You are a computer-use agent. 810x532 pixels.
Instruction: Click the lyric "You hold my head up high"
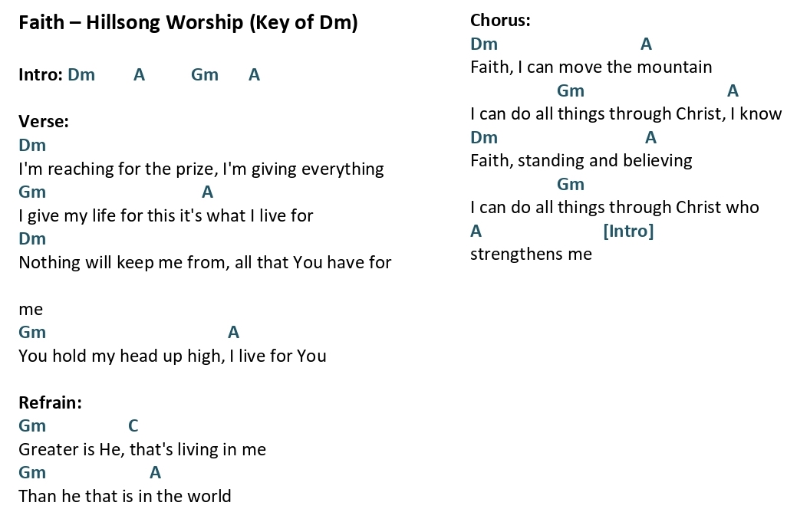pos(121,356)
